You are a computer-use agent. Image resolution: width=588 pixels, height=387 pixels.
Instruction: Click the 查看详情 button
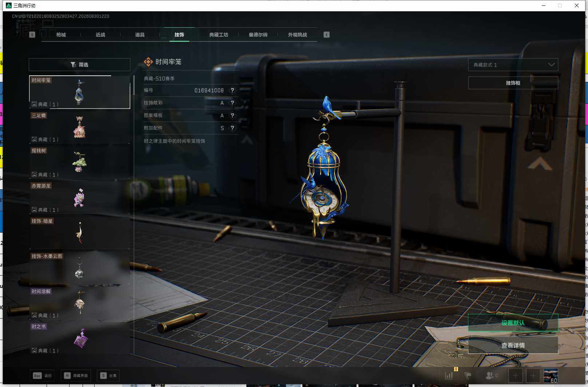click(513, 345)
